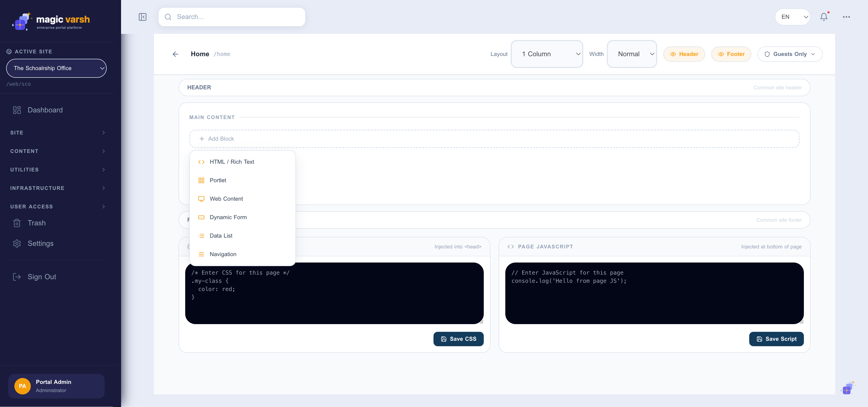Click the magic varsh logo
This screenshot has height=407, width=868.
coord(51,21)
